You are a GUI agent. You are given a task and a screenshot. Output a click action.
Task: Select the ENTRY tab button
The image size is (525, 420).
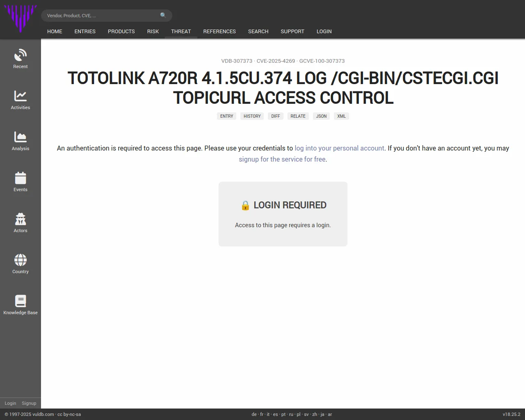[x=226, y=116]
